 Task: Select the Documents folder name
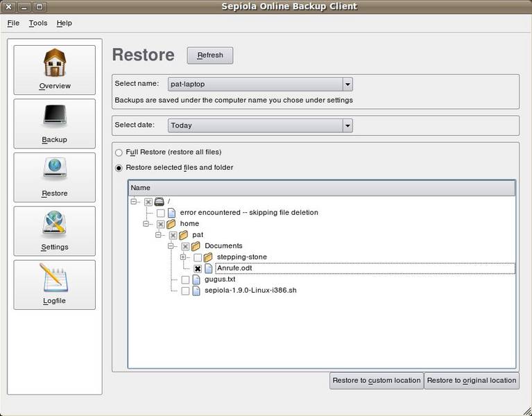pos(223,246)
